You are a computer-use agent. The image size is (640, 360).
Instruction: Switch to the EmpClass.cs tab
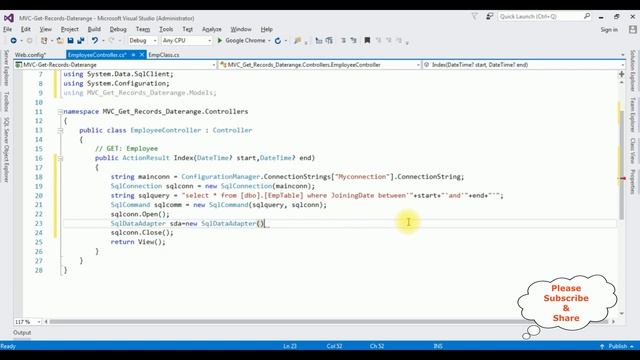(164, 55)
